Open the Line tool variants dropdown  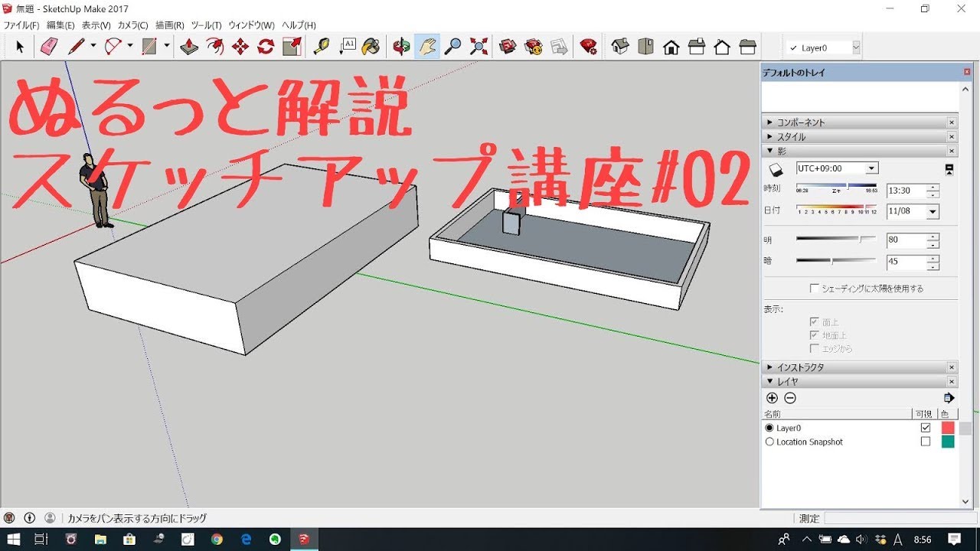coord(93,47)
